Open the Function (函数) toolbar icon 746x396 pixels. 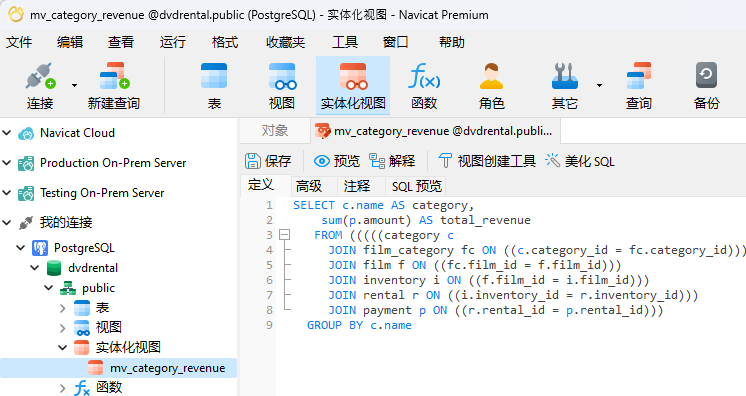click(x=424, y=76)
